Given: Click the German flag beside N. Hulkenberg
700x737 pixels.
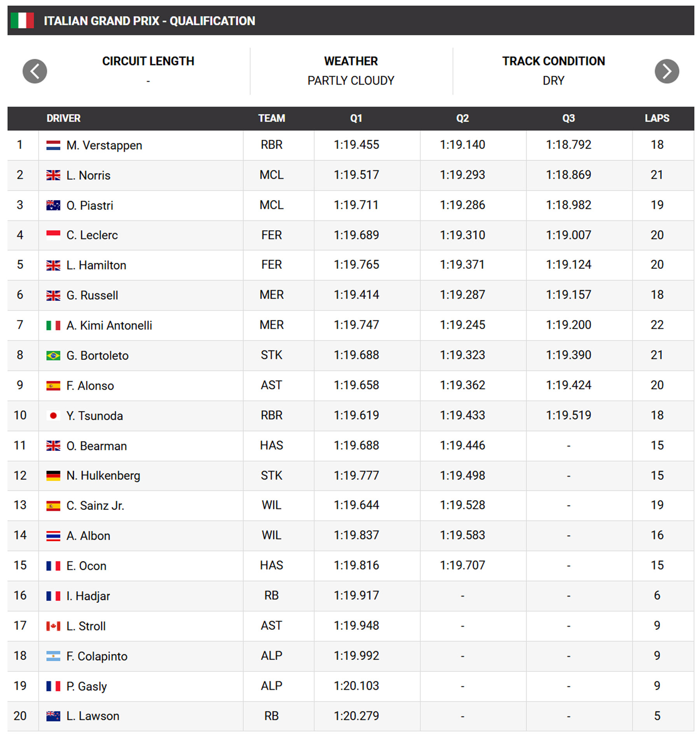Looking at the screenshot, I should coord(53,476).
